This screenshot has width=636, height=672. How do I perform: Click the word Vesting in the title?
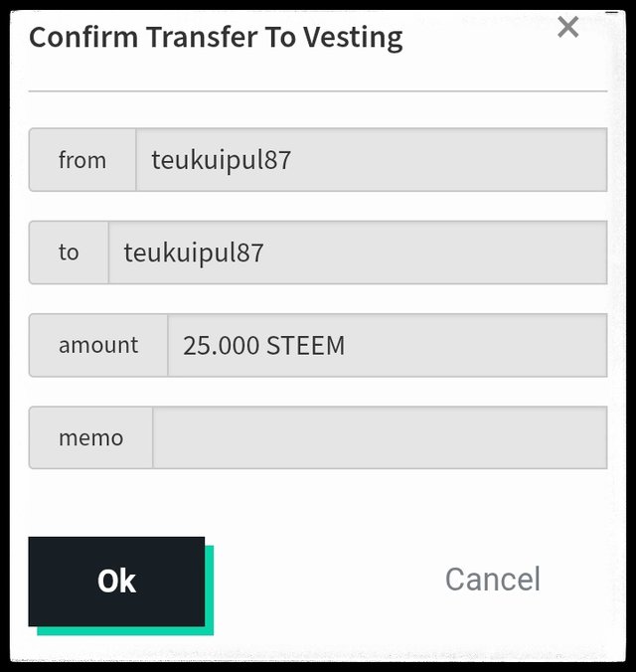click(x=353, y=38)
